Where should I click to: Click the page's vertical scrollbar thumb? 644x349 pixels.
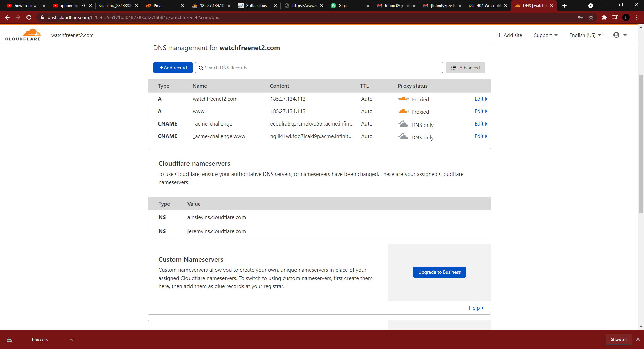(x=641, y=144)
